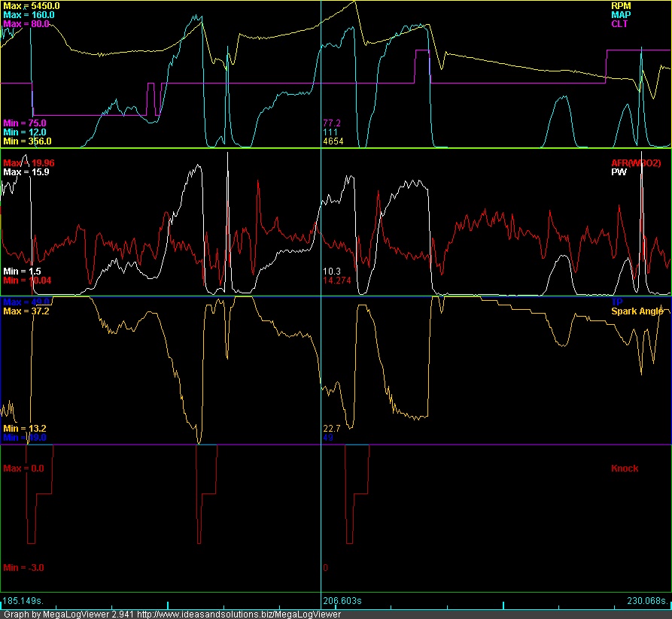The width and height of the screenshot is (672, 619).
Task: Click the Max = 37.2 spark angle value
Action: [x=26, y=311]
